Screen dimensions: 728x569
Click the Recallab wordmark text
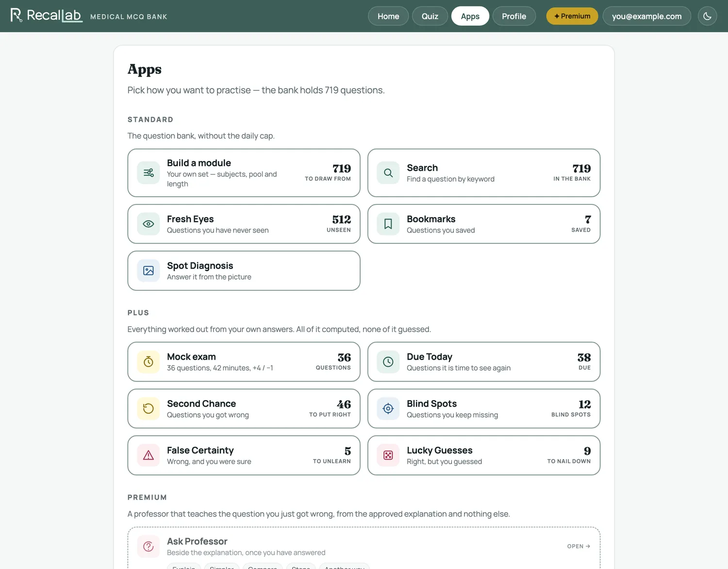pyautogui.click(x=54, y=16)
